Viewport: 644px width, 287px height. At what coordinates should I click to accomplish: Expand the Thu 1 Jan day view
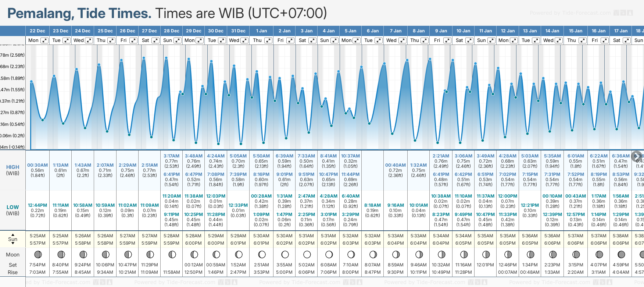click(x=268, y=40)
